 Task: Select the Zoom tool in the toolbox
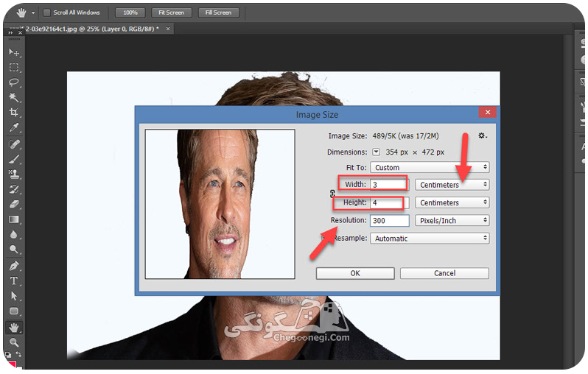click(14, 342)
